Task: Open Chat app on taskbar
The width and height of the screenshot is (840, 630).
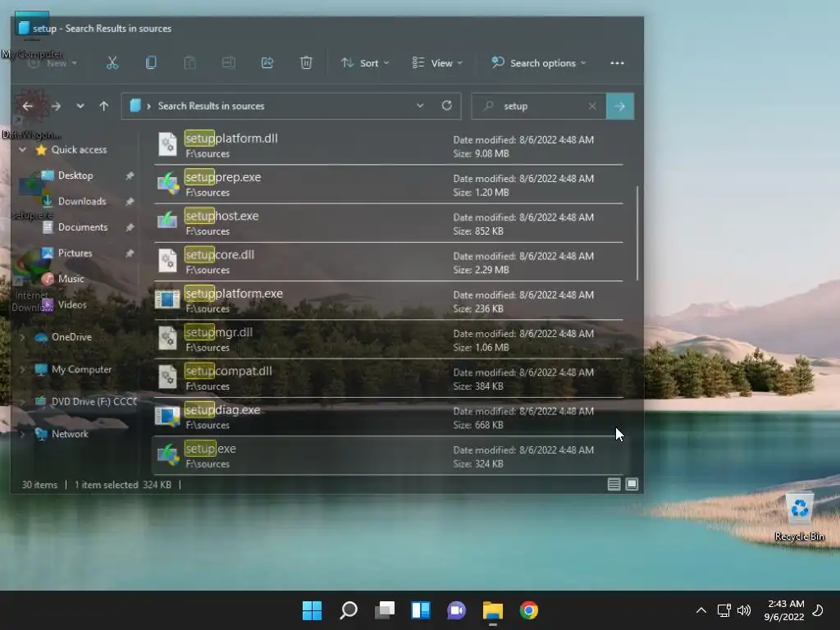Action: (x=456, y=610)
